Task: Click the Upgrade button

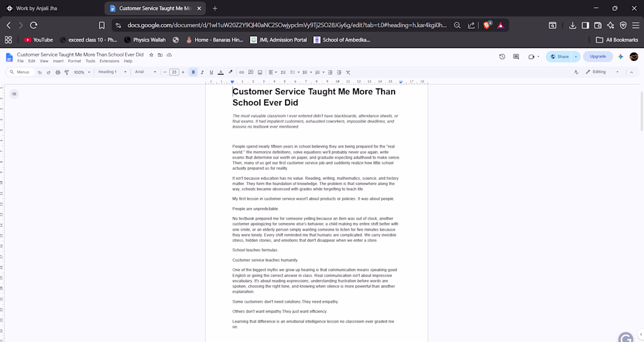Action: (598, 57)
